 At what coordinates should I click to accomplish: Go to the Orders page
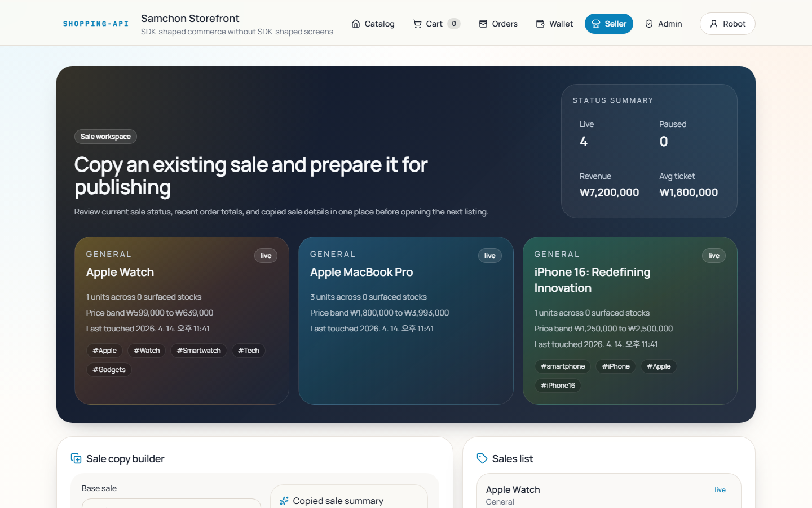click(498, 24)
